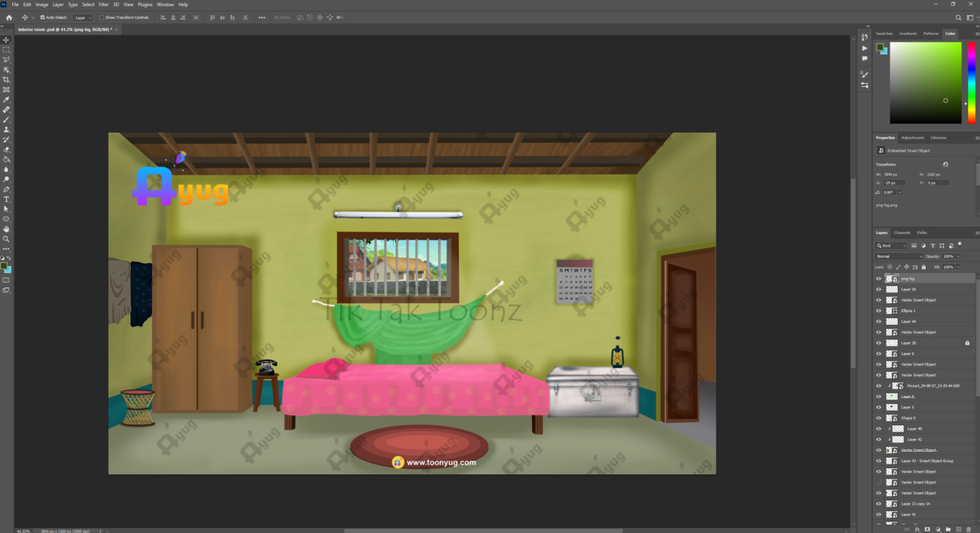This screenshot has height=533, width=980.
Task: Pick the Hand tool
Action: (x=7, y=228)
